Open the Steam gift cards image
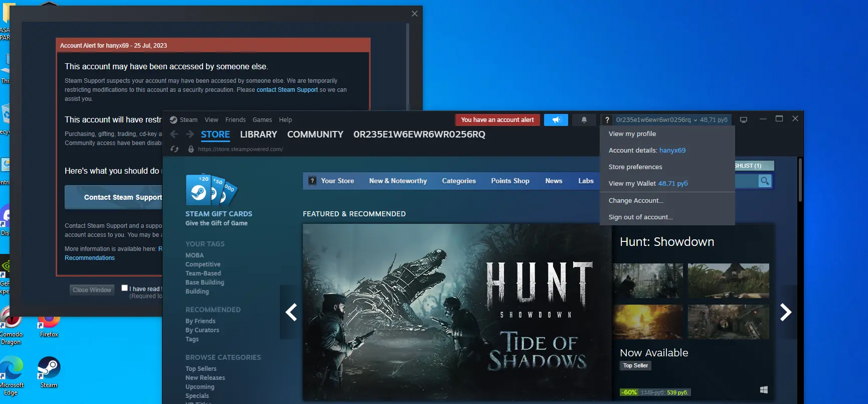 point(211,190)
